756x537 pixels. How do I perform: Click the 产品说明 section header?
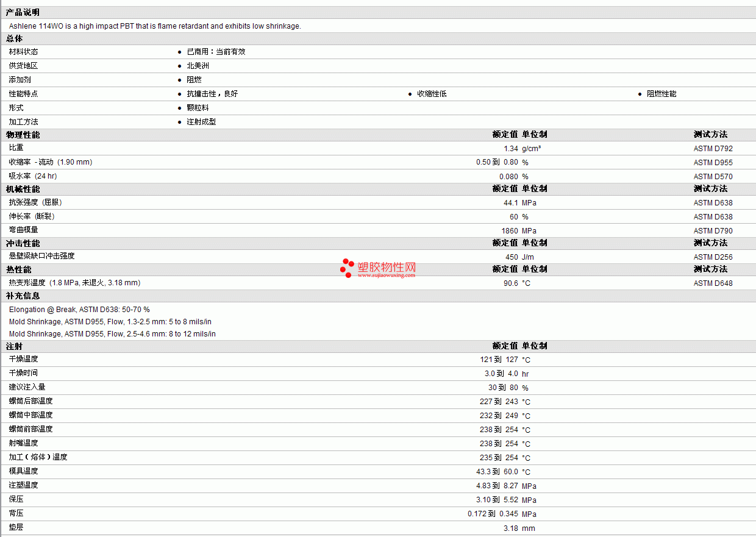(23, 13)
